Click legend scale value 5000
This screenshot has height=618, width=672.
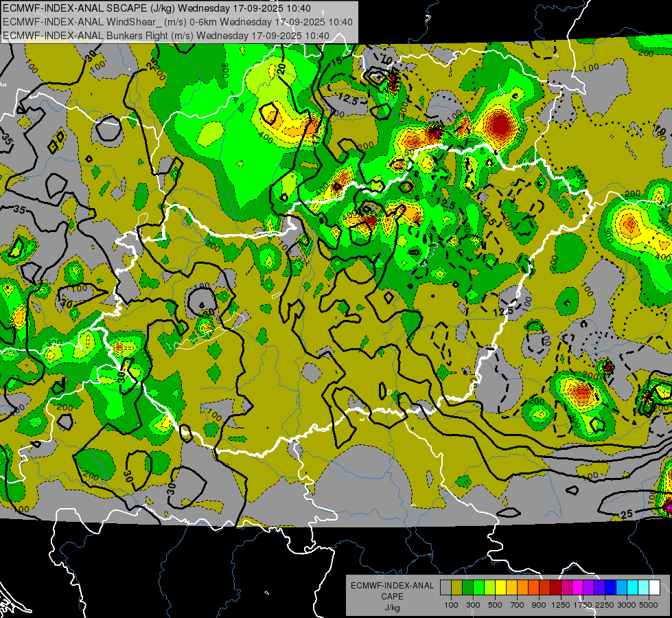(649, 605)
